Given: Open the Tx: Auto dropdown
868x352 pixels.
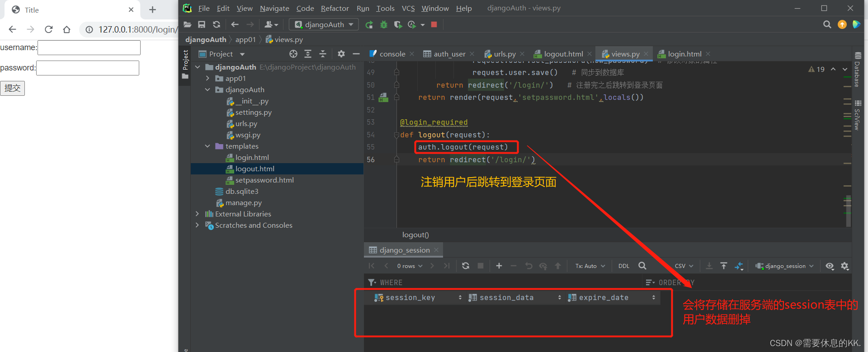Looking at the screenshot, I should click(x=590, y=266).
